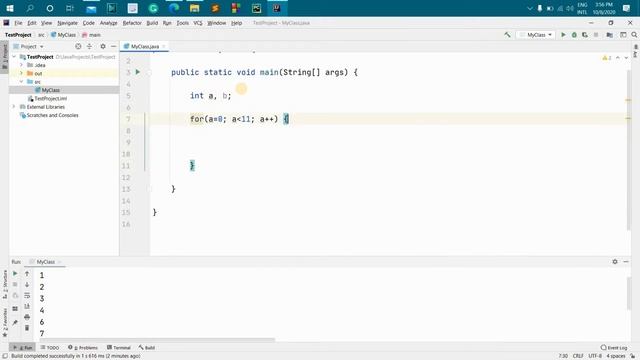Print the Run console output
This screenshot has height=360, width=640.
coord(27,317)
